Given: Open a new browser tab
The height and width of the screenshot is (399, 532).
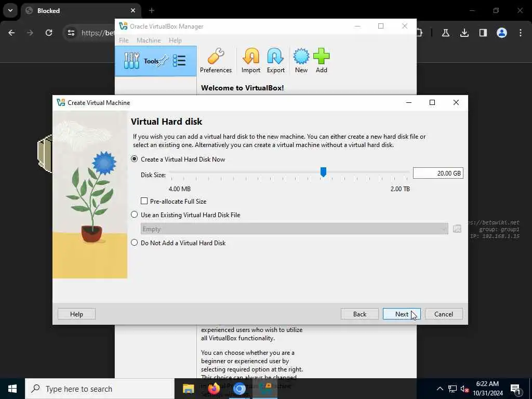Looking at the screenshot, I should pyautogui.click(x=152, y=10).
